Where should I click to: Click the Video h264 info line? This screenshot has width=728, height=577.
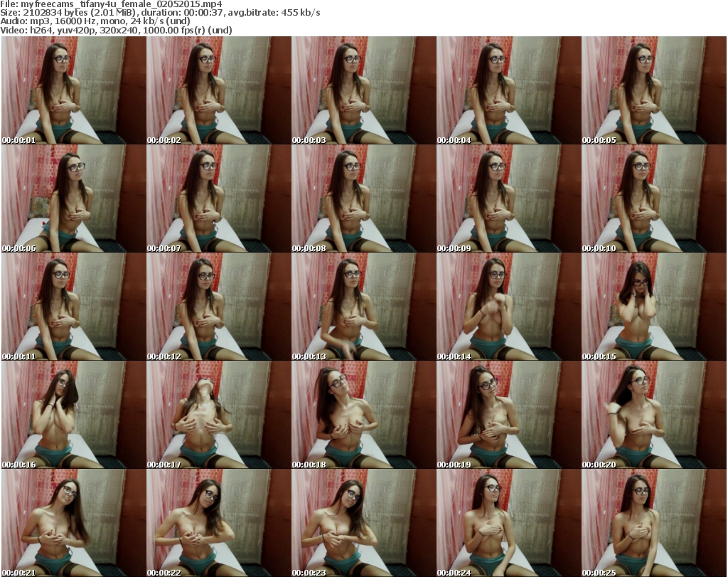(x=116, y=30)
